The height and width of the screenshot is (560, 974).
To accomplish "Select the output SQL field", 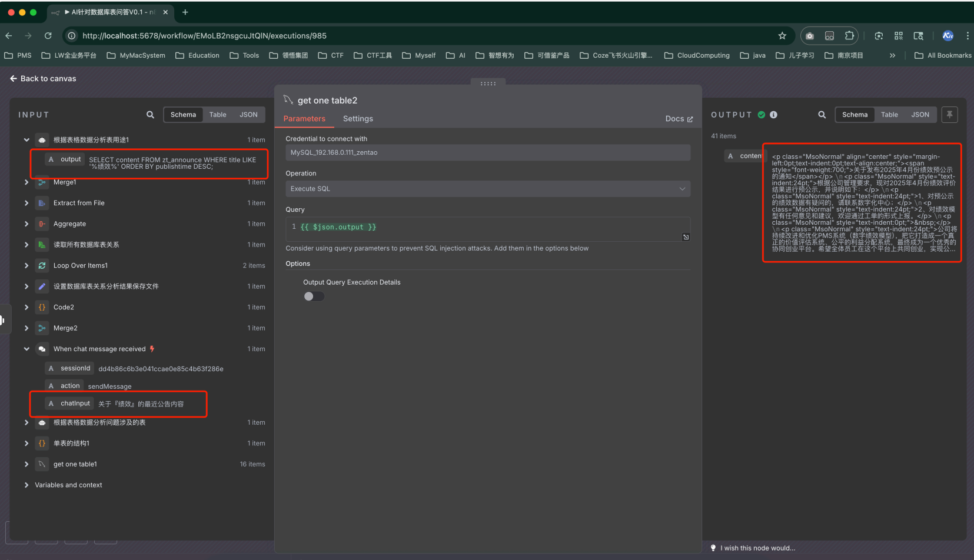I will tap(152, 163).
